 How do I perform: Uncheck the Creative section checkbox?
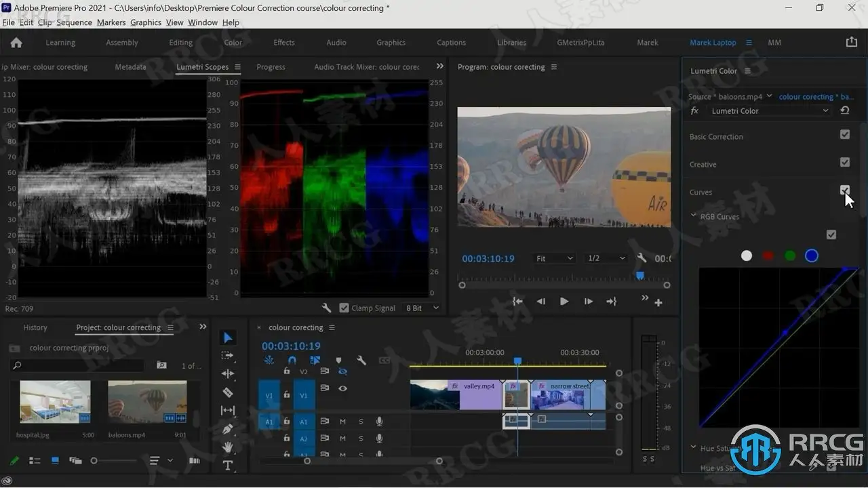pos(845,163)
